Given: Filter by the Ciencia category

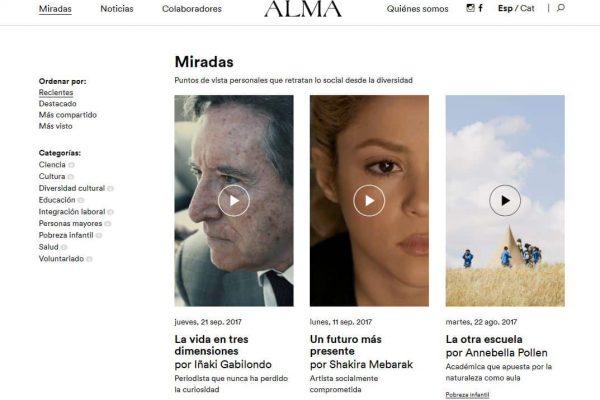Looking at the screenshot, I should tap(52, 165).
